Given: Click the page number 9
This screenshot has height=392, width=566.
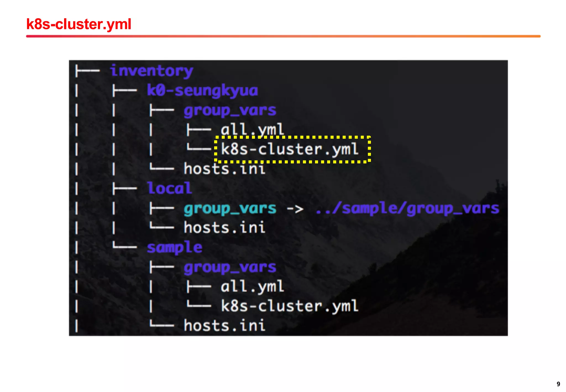Looking at the screenshot, I should 558,384.
